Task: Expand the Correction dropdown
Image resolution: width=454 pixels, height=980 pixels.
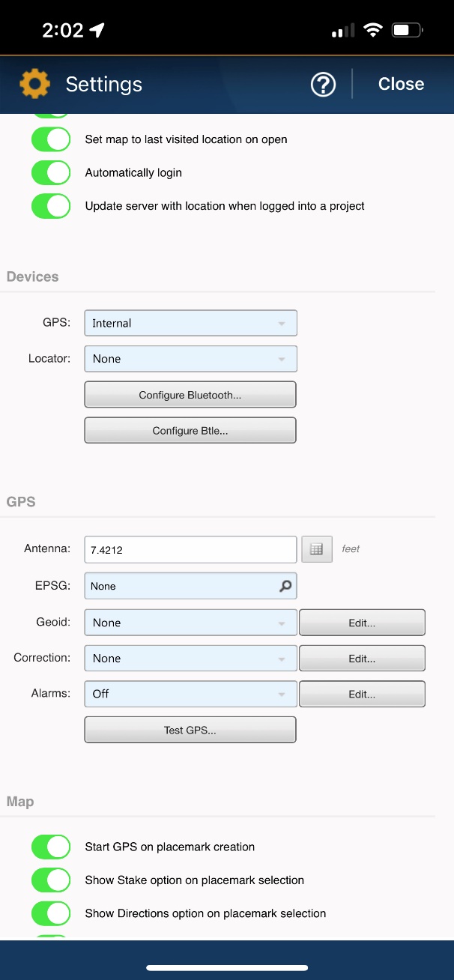Action: (x=190, y=658)
